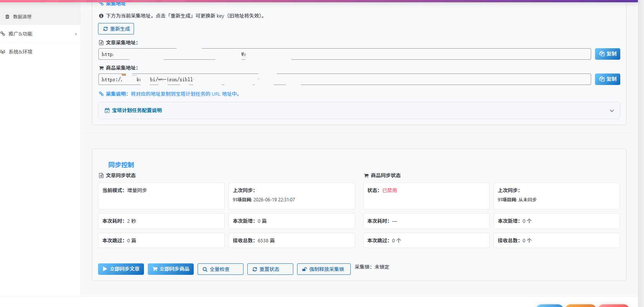Click the 本次耗时: 2 秒 cell
644x307 pixels.
coord(161,221)
